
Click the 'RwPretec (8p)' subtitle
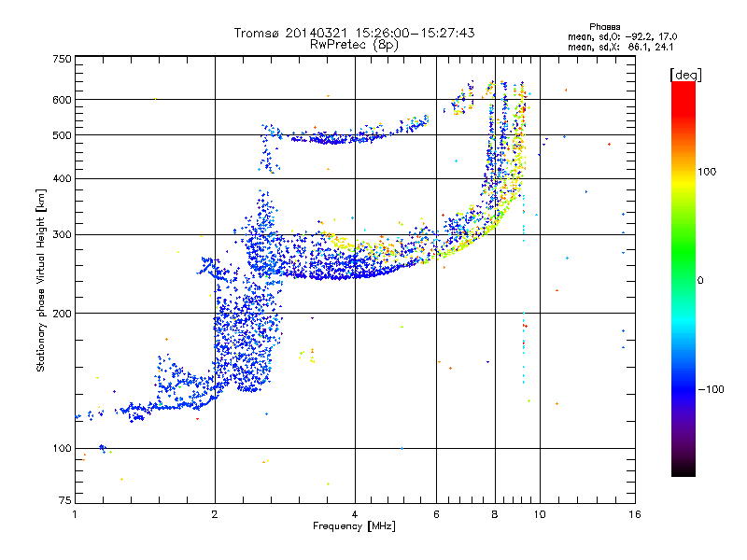click(x=354, y=45)
